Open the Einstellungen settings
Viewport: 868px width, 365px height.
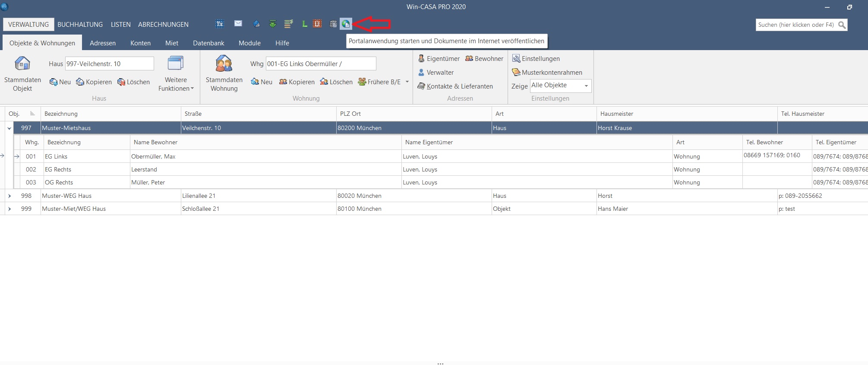[536, 59]
